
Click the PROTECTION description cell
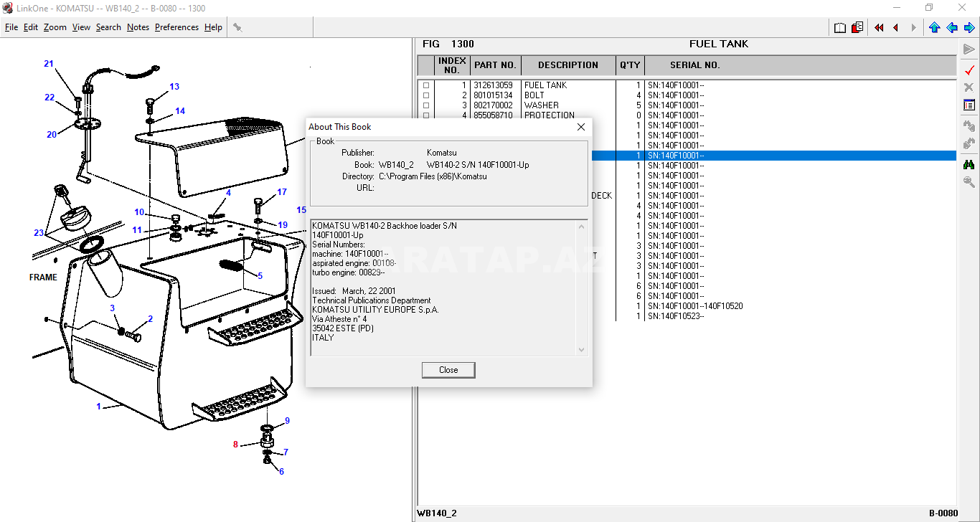tap(549, 115)
